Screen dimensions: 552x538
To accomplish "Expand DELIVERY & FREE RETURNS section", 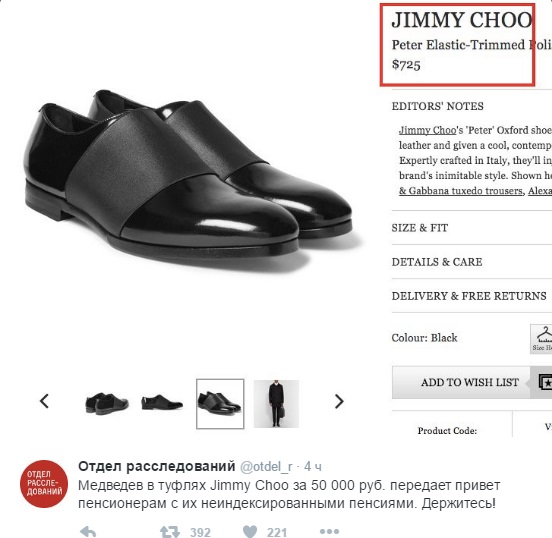I will click(x=469, y=296).
